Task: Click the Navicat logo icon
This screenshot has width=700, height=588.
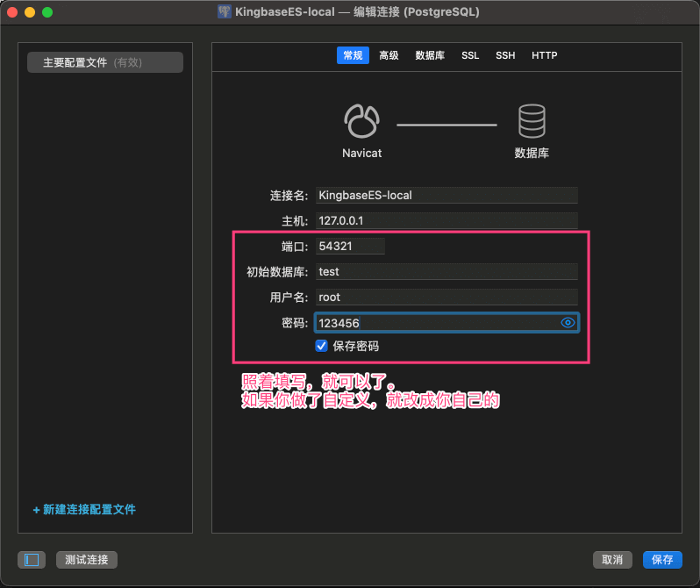Action: pos(361,121)
